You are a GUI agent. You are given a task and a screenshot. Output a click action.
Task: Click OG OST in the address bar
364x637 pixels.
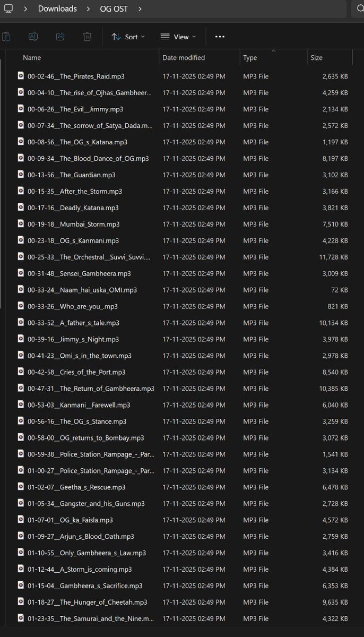114,9
